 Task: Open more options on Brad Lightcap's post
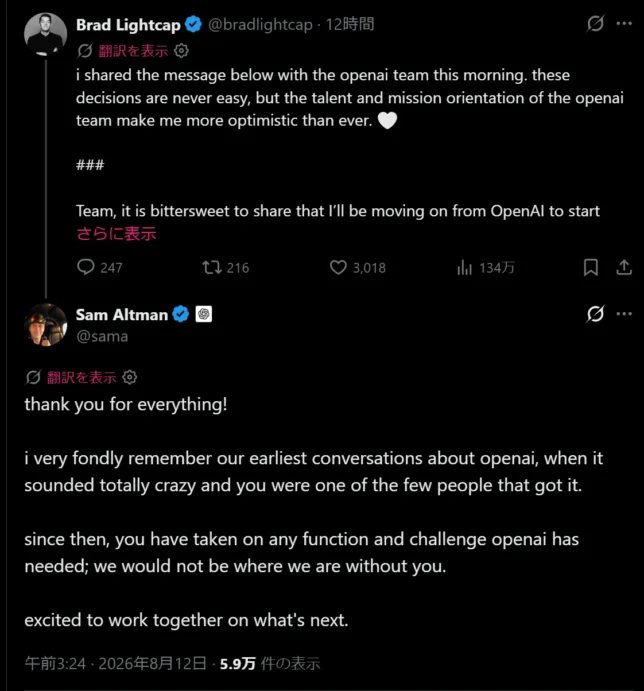coord(624,23)
